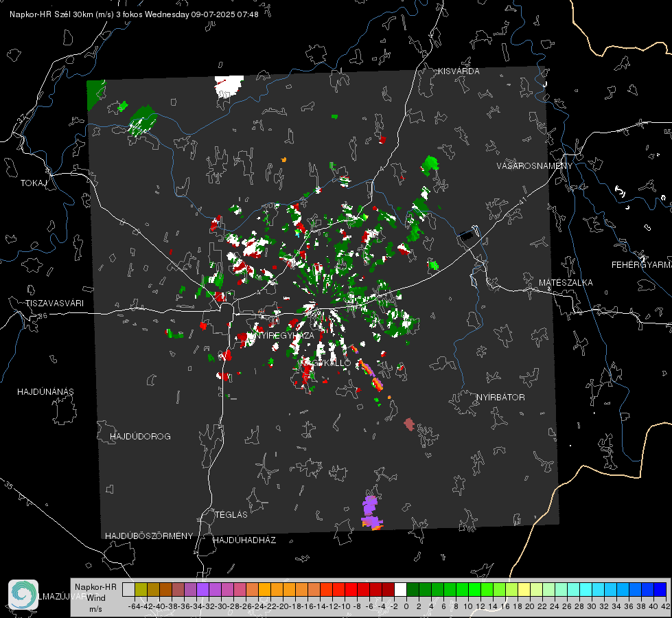Click the NAGYKÁLLÓ town label
This screenshot has height=618, width=672.
point(325,363)
